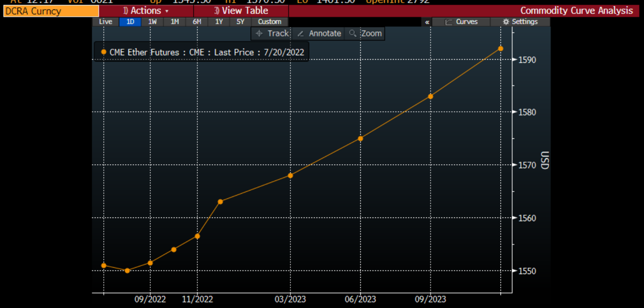Select the 1Y range tab

point(219,21)
